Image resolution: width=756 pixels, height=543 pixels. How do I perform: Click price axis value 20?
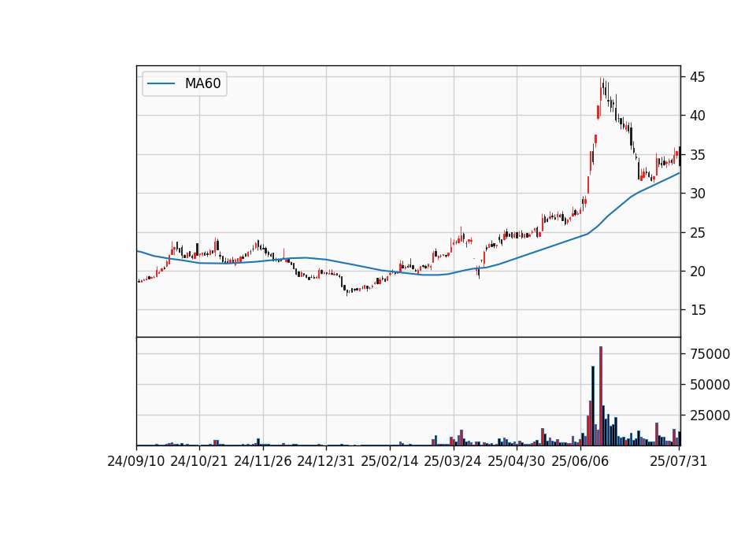click(x=698, y=271)
